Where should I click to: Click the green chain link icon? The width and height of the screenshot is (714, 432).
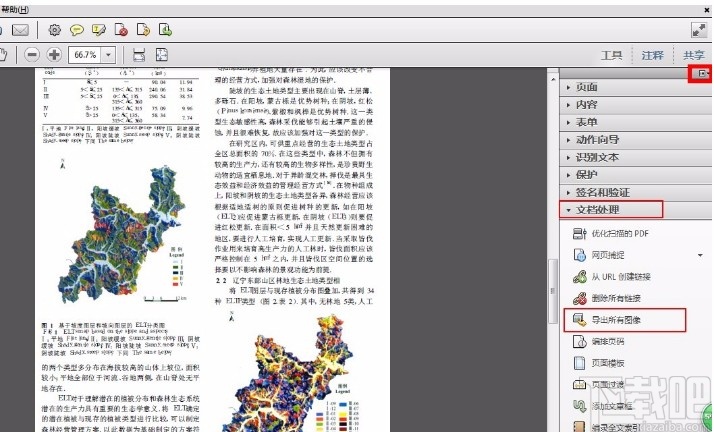click(580, 277)
